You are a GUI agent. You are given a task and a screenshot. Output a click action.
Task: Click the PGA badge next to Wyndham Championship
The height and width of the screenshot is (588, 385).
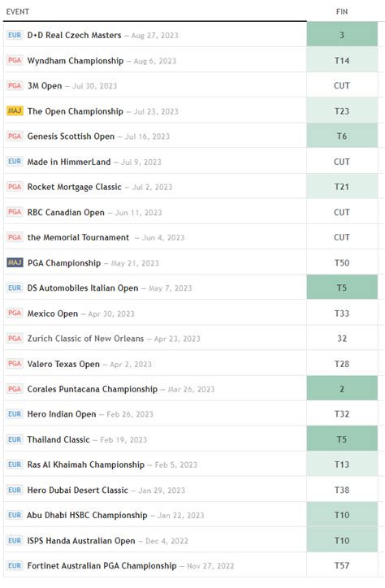tap(15, 60)
